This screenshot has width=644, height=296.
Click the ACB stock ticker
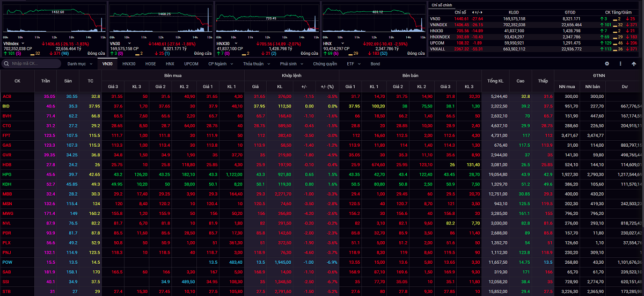pyautogui.click(x=7, y=97)
